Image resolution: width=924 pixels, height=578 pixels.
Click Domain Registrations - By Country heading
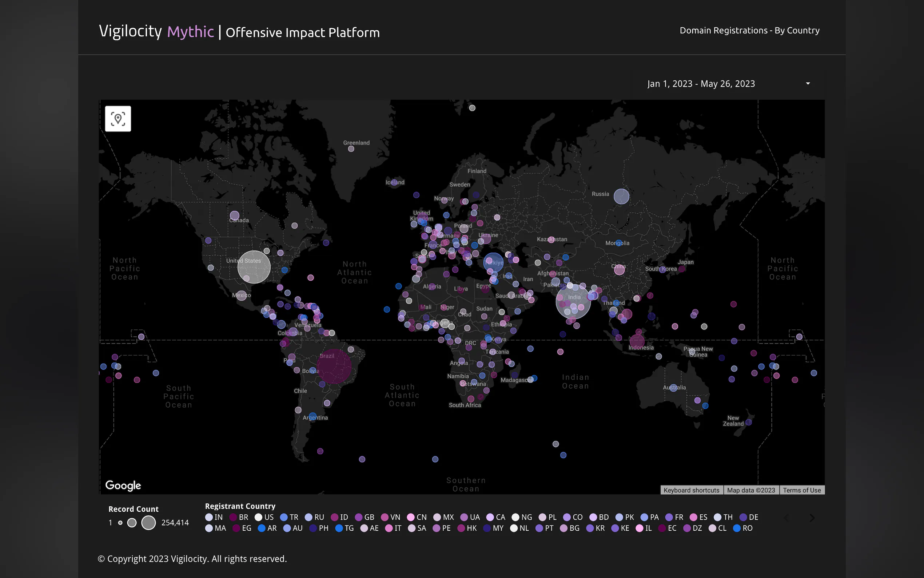749,31
